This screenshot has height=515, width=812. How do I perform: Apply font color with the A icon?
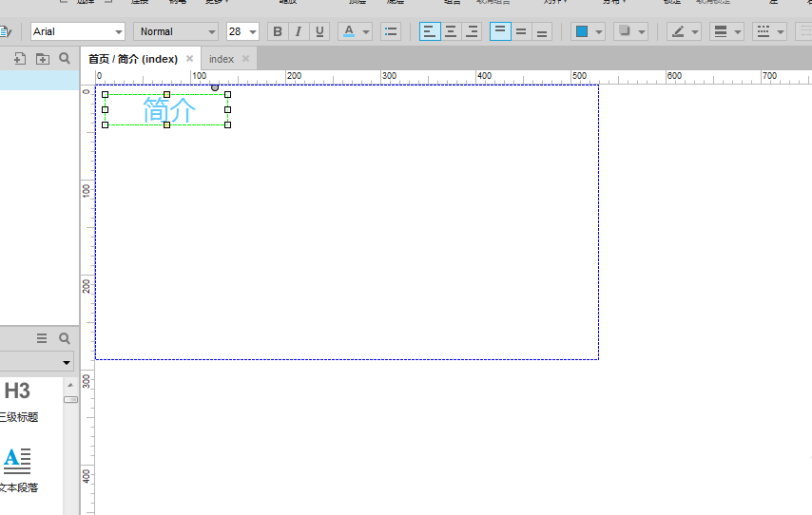tap(349, 31)
